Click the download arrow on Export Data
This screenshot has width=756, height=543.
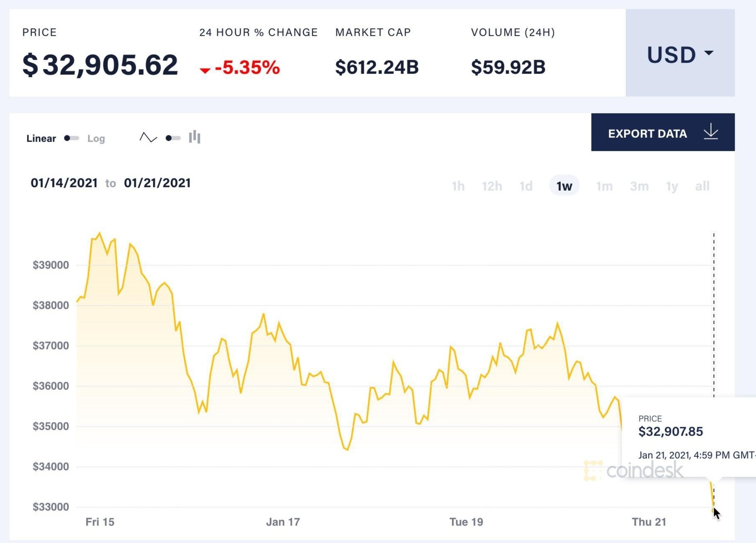pos(711,132)
